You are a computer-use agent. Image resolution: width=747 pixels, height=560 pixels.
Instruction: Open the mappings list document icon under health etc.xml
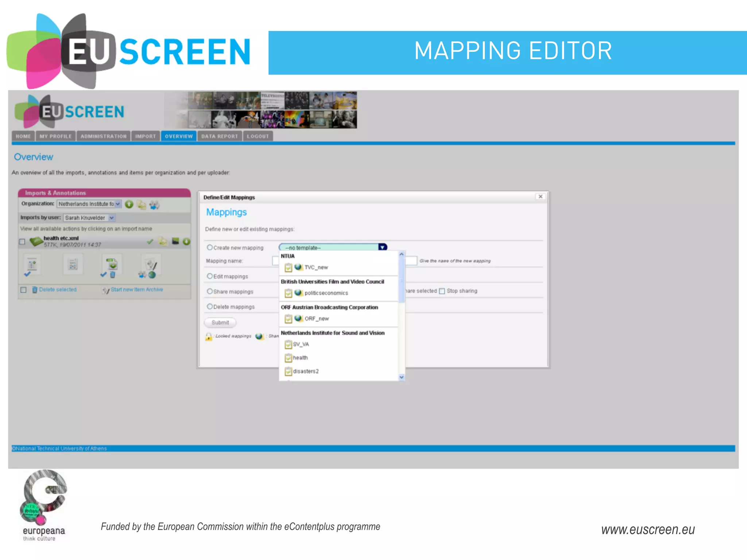tap(32, 264)
